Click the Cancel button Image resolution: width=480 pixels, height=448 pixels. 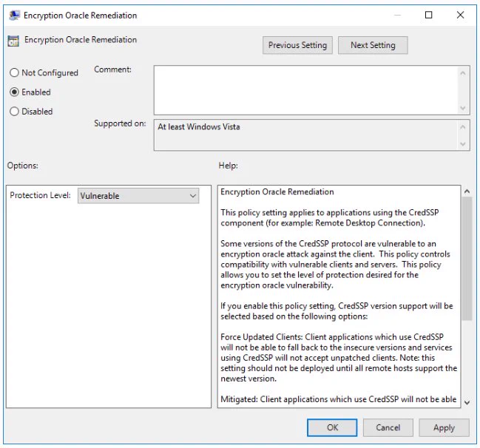pos(388,427)
